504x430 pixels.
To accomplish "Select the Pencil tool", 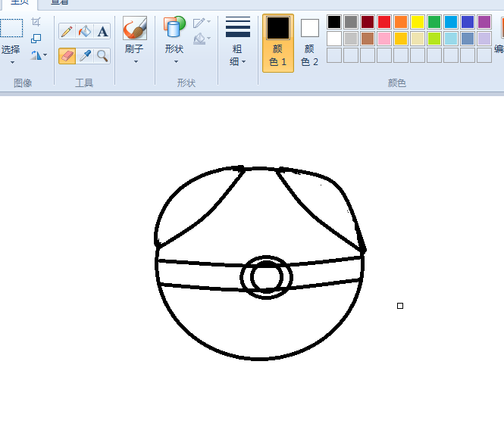I will coord(67,31).
